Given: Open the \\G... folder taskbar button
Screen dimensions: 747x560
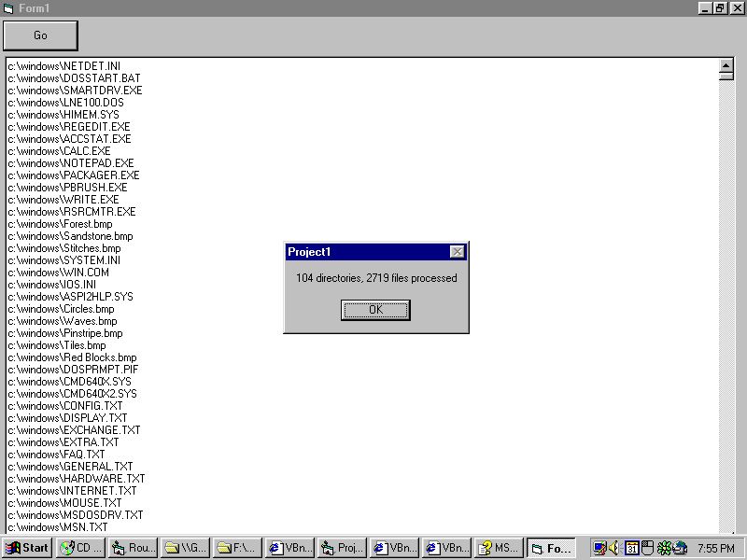Looking at the screenshot, I should (x=185, y=548).
